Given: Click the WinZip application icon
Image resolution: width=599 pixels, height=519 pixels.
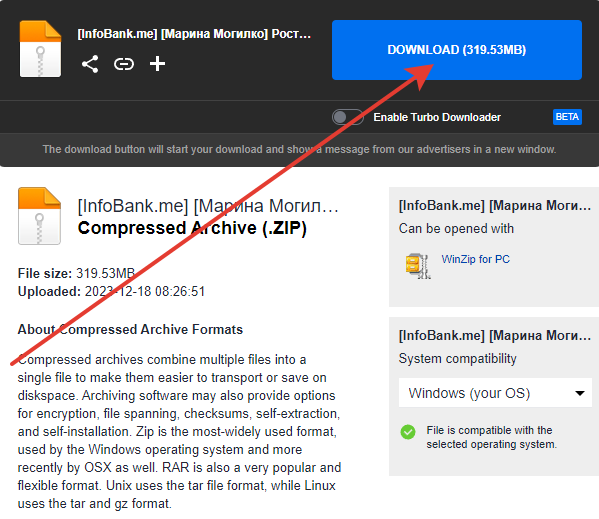Looking at the screenshot, I should (418, 266).
